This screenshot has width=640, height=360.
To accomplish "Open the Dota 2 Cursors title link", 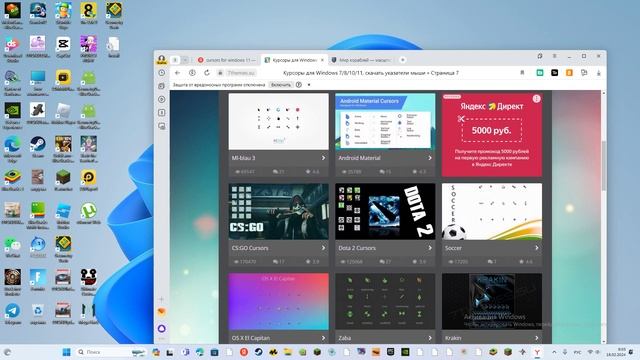I will point(357,248).
